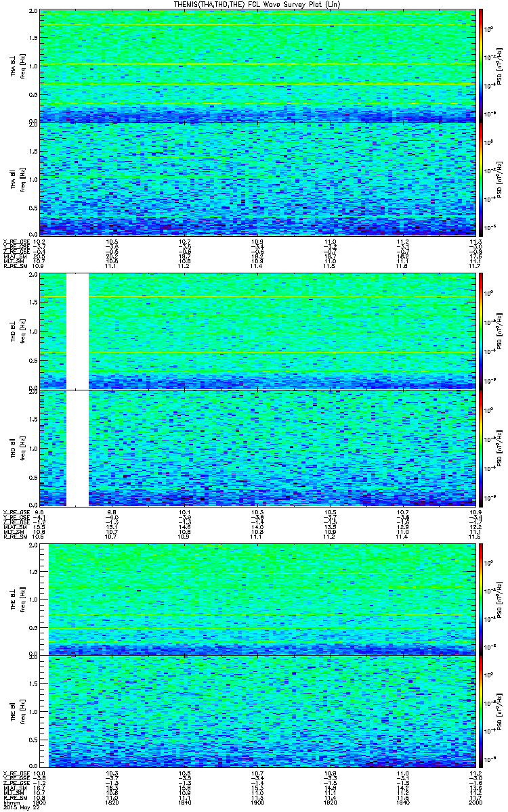
Task: Click the THE B-parallel freq [Hz] axis label
Action: coord(22,712)
